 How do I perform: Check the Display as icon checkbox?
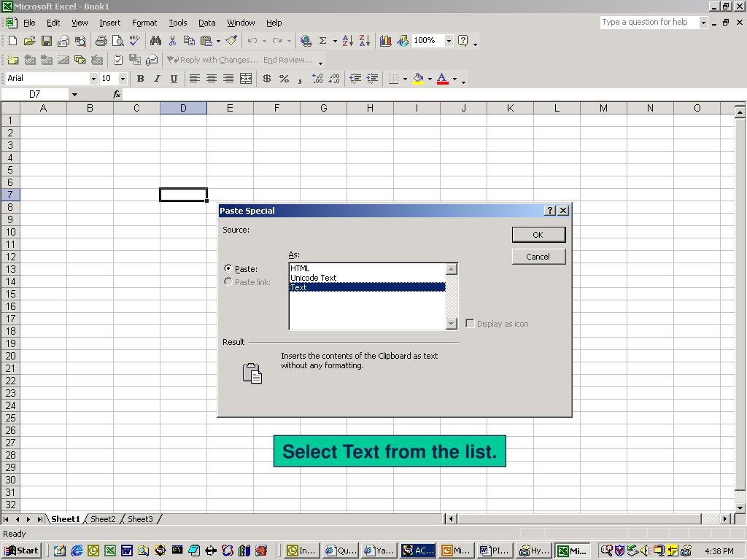[470, 323]
